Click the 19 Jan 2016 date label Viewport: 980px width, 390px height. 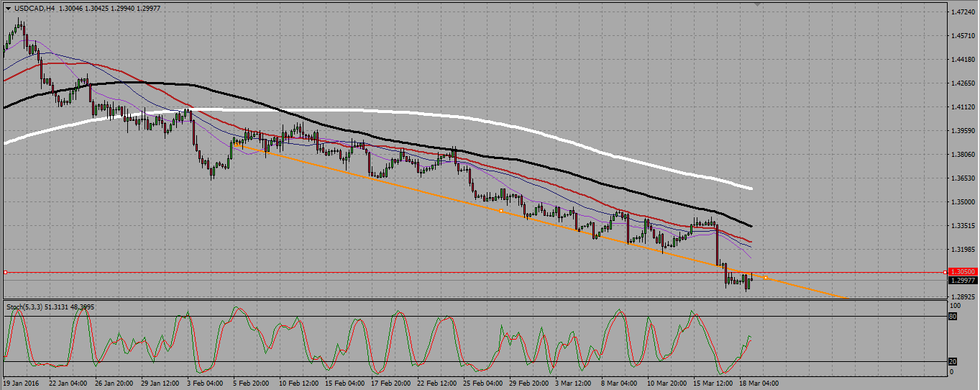click(21, 383)
